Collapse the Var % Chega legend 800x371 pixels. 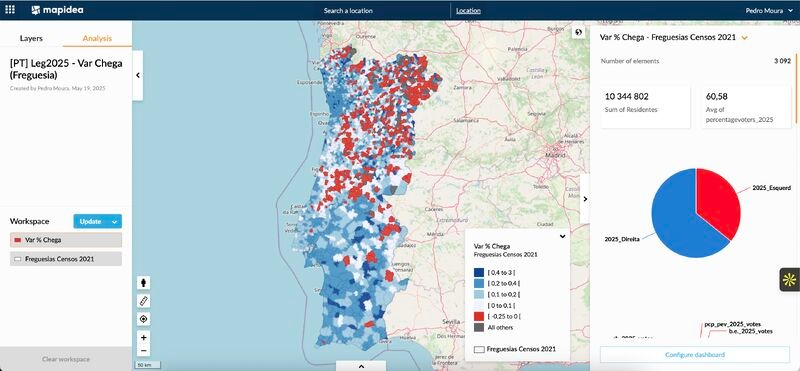[x=562, y=236]
